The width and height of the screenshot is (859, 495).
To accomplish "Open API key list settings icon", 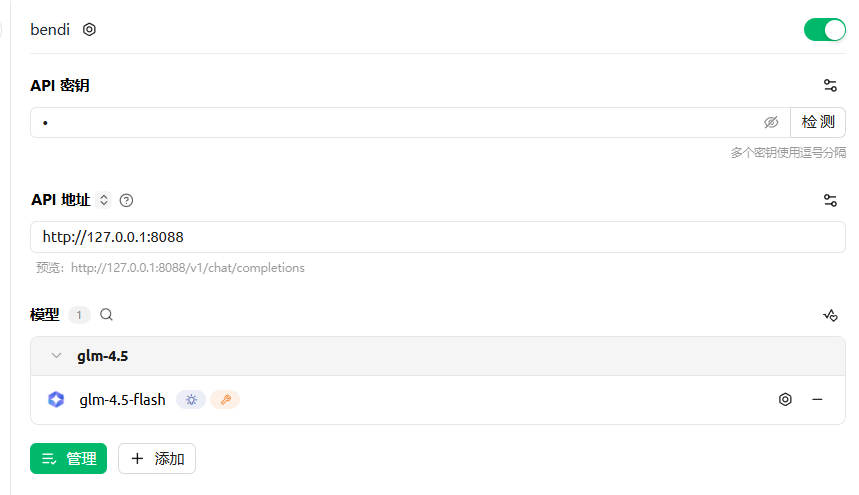I will [830, 86].
